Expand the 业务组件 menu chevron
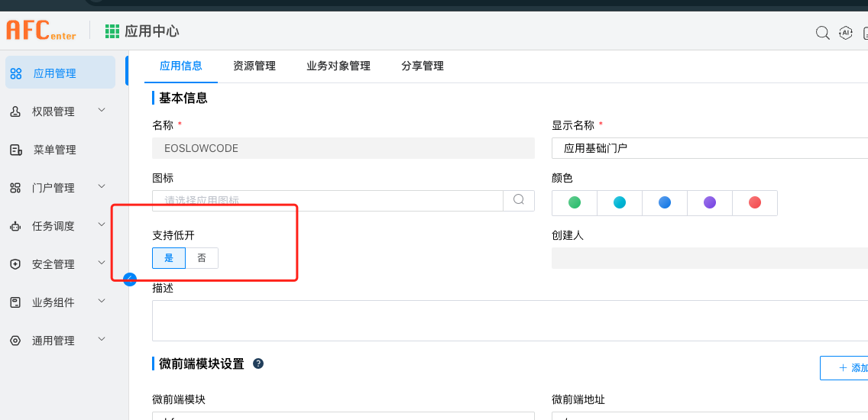This screenshot has height=420, width=868. click(102, 300)
